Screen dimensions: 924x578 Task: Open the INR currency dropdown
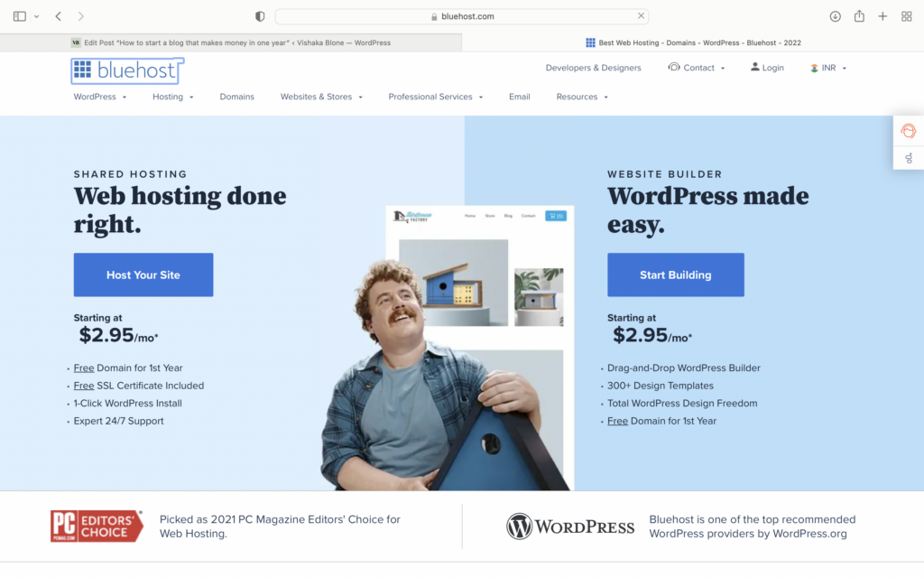click(828, 68)
